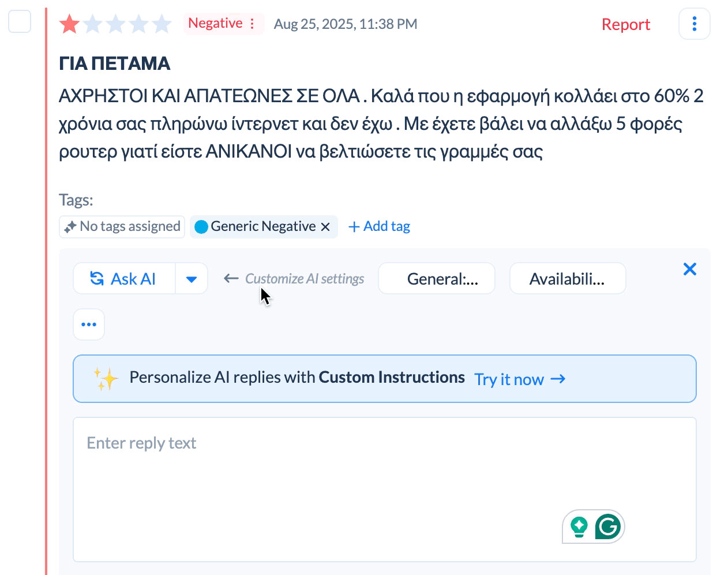This screenshot has width=728, height=575.
Task: Click the Customize AI settings hint text
Action: tap(305, 279)
